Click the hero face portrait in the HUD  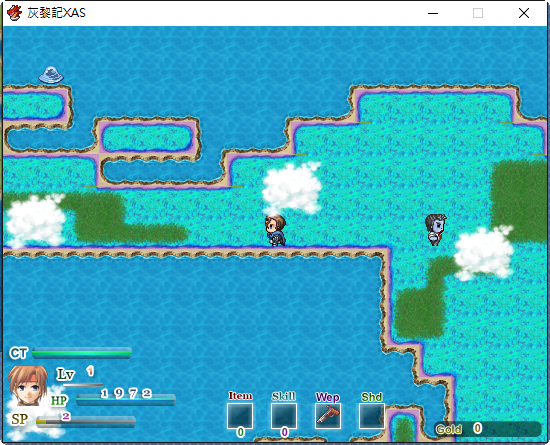tap(28, 386)
